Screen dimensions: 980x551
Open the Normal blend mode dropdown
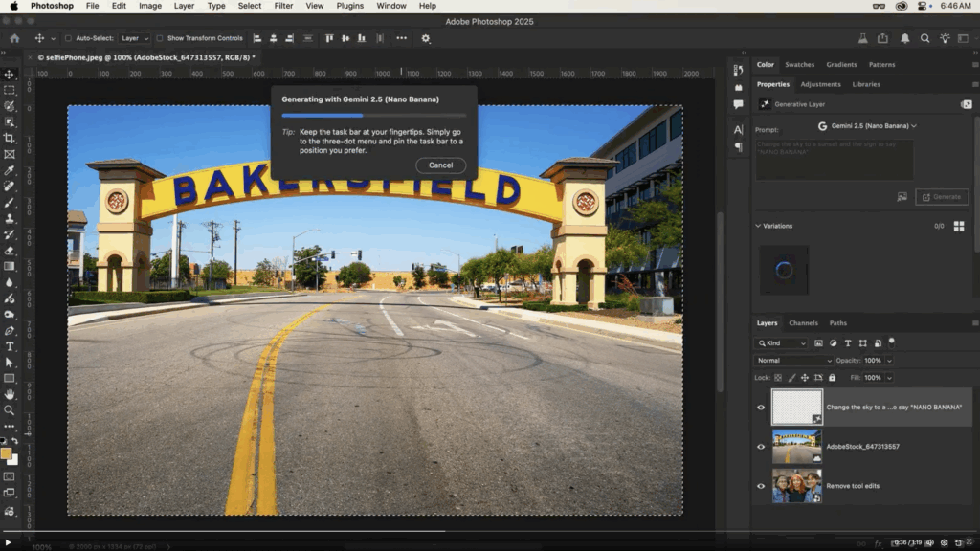click(x=793, y=361)
